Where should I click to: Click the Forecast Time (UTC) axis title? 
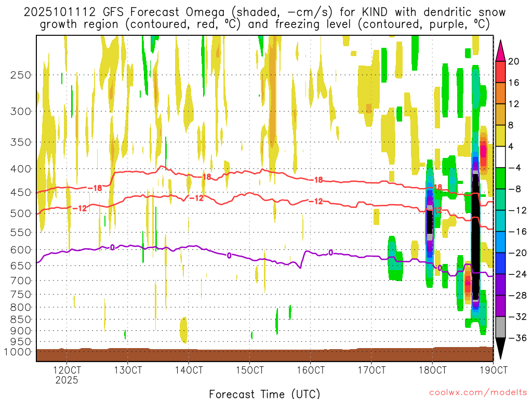pyautogui.click(x=264, y=393)
